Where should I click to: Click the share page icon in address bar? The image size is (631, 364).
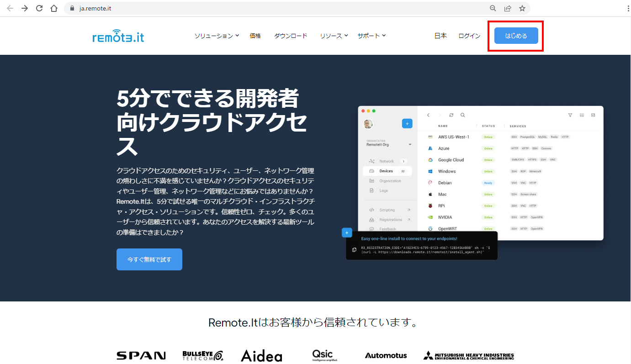point(507,8)
